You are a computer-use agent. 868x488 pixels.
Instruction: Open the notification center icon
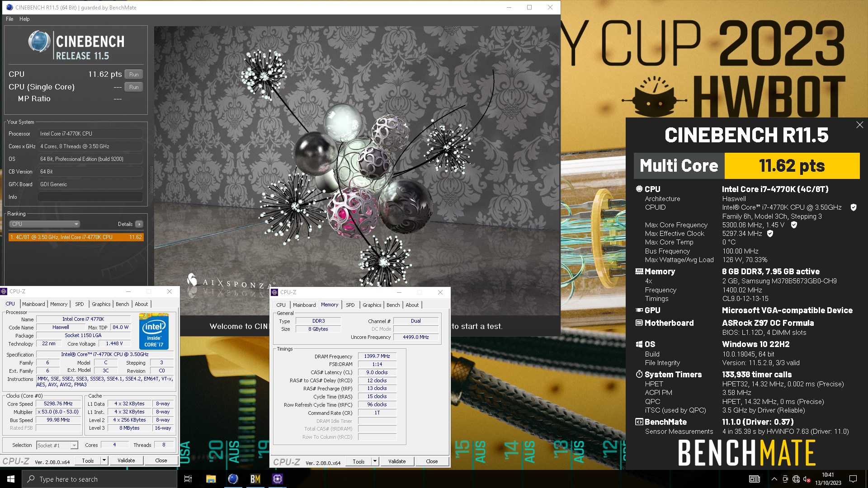coord(853,479)
